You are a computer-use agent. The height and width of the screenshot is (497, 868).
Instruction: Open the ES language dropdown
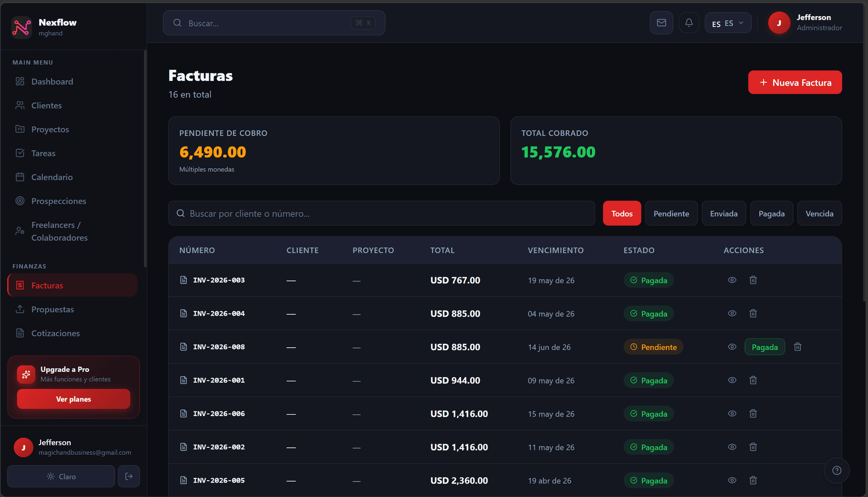click(x=728, y=23)
